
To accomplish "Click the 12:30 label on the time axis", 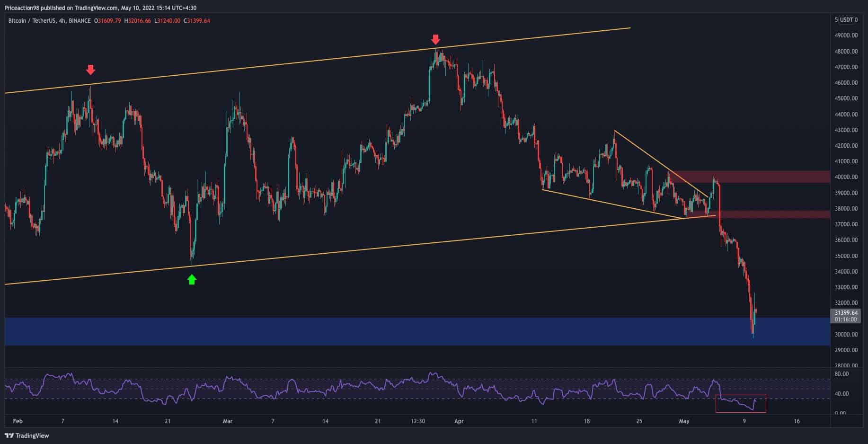I will [418, 421].
